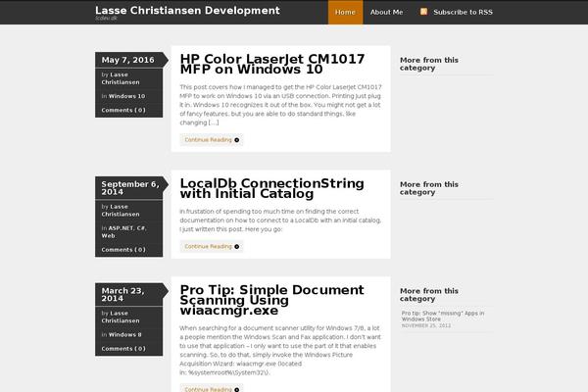The height and width of the screenshot is (392, 588).
Task: Click NOVEMBER 25, 2012 date in sidebar
Action: [x=426, y=325]
